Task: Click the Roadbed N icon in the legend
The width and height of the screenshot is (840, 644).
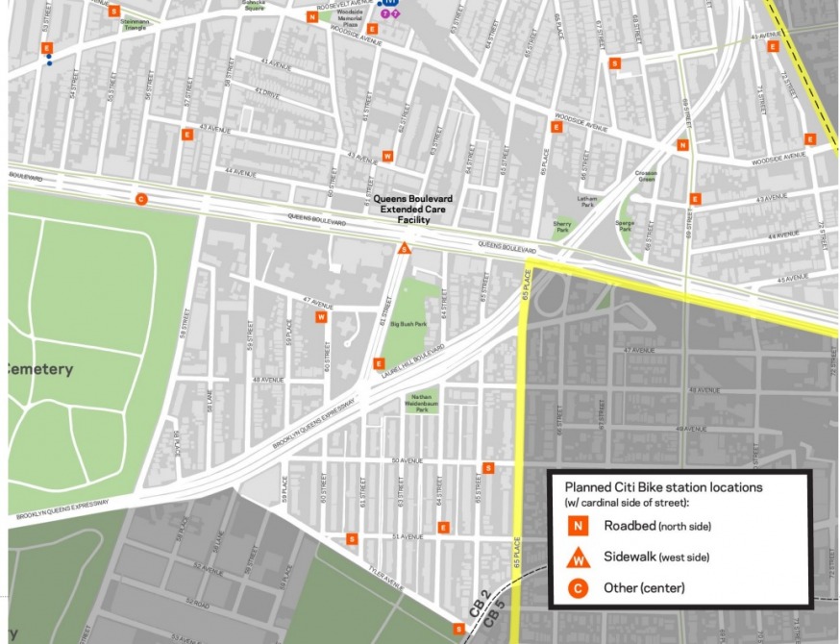Action: point(578,526)
